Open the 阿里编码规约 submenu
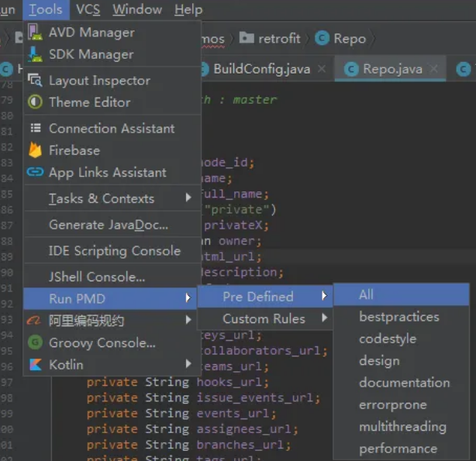Viewport: 476px width, 461px height. click(x=112, y=321)
